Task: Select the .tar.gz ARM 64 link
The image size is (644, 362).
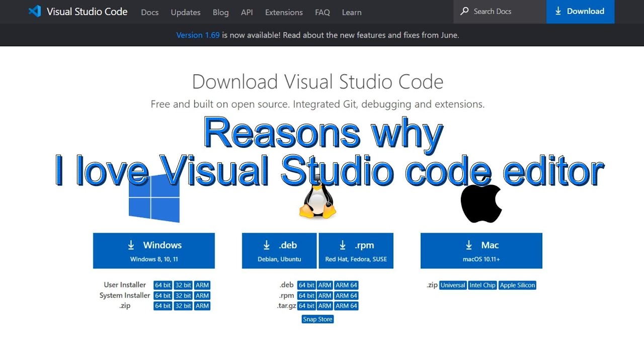Action: pyautogui.click(x=346, y=306)
